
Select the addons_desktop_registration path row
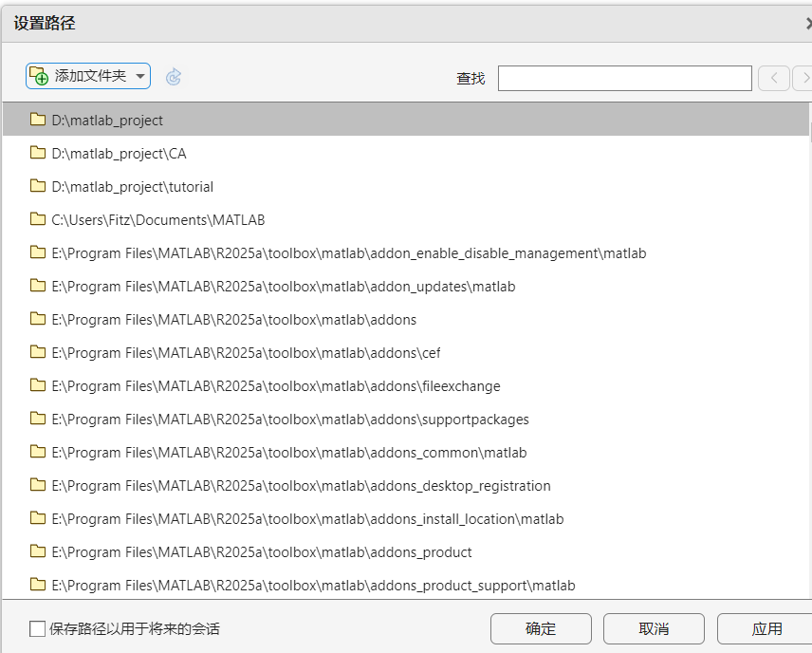pos(406,486)
